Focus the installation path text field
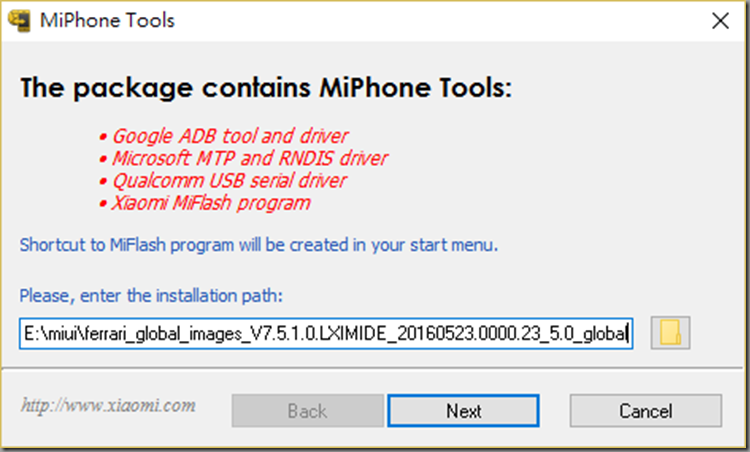The image size is (750, 452). tap(326, 333)
